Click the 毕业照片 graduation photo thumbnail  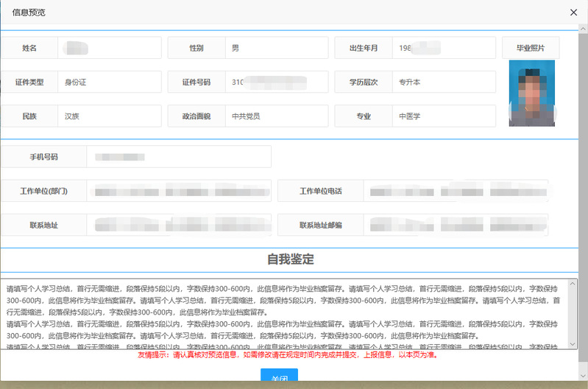tap(531, 93)
